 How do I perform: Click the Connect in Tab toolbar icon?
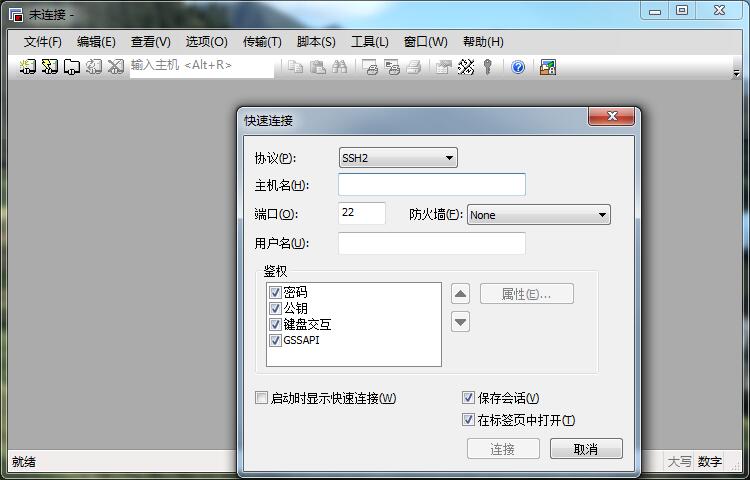72,67
